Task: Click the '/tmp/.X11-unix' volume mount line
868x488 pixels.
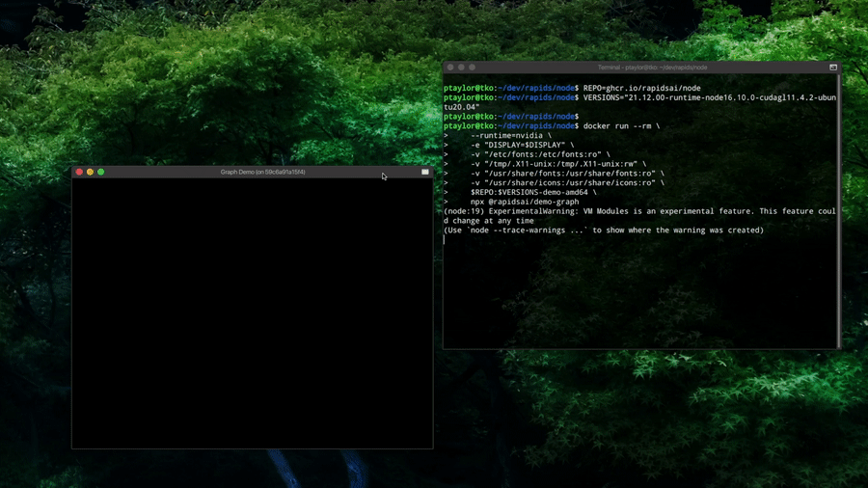Action: [x=545, y=164]
